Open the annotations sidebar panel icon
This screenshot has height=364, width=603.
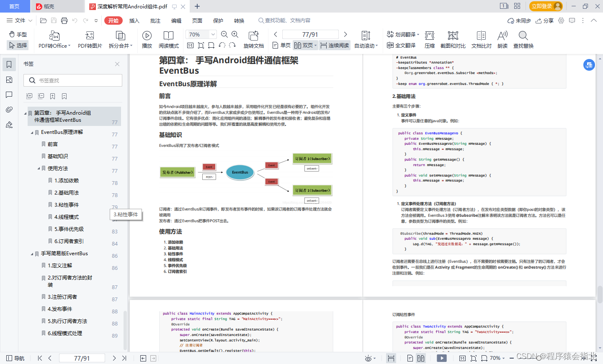[9, 95]
